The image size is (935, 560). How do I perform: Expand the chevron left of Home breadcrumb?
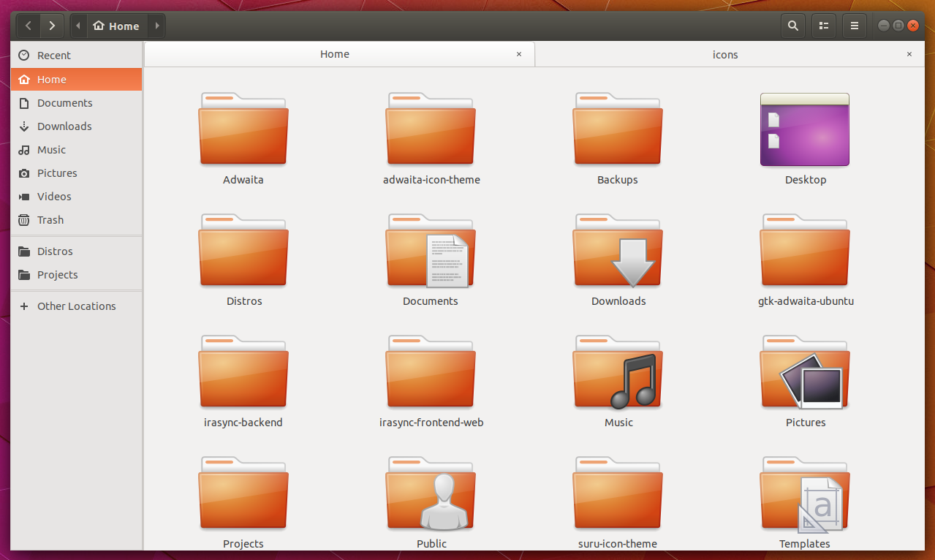click(x=77, y=25)
